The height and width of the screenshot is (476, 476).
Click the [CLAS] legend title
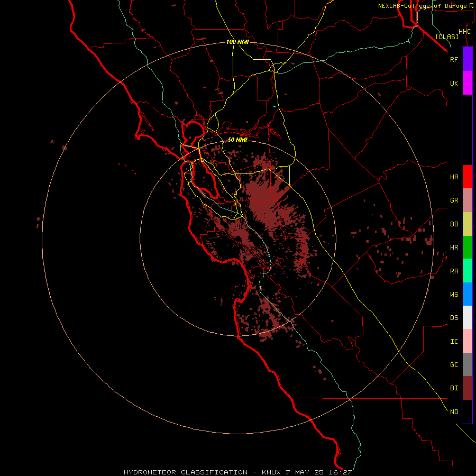point(447,36)
